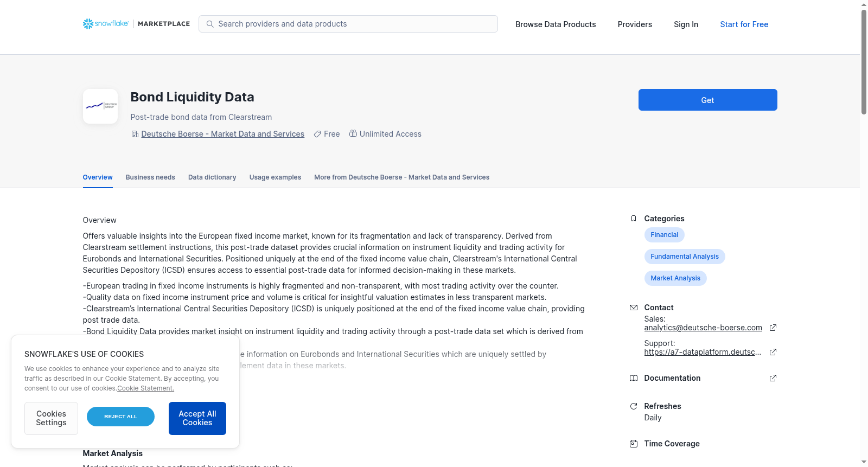Open More from Deutsche Boerse tab

(x=401, y=177)
